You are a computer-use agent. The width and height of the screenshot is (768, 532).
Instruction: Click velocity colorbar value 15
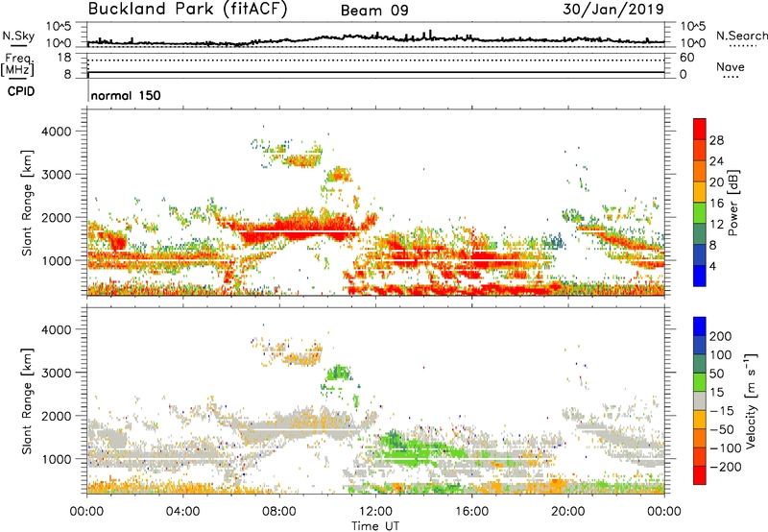[x=716, y=392]
